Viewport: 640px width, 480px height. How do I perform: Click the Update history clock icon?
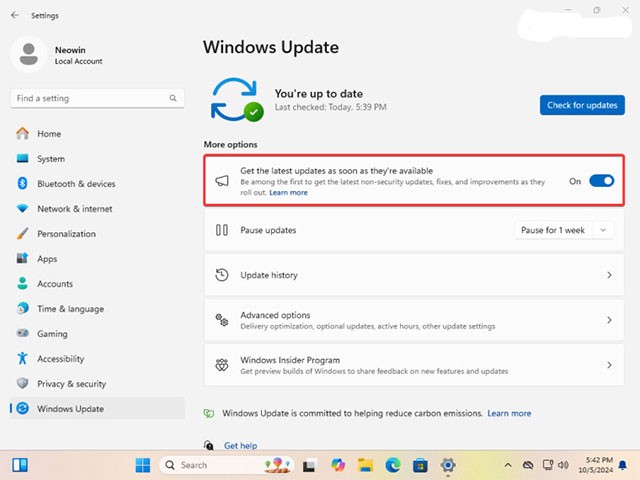222,275
